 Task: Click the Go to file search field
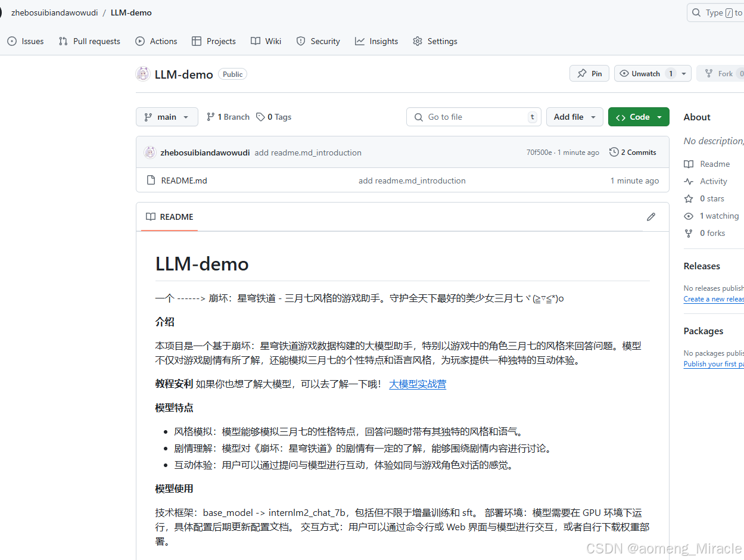(474, 117)
